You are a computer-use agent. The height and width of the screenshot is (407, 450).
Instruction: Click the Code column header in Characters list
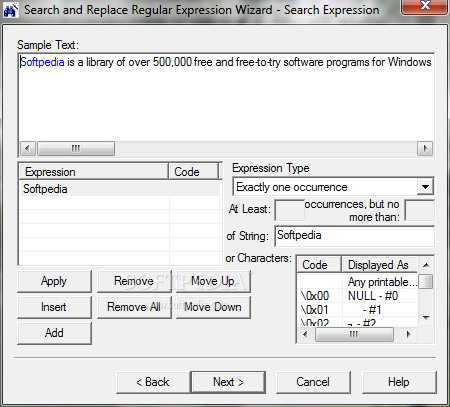319,265
